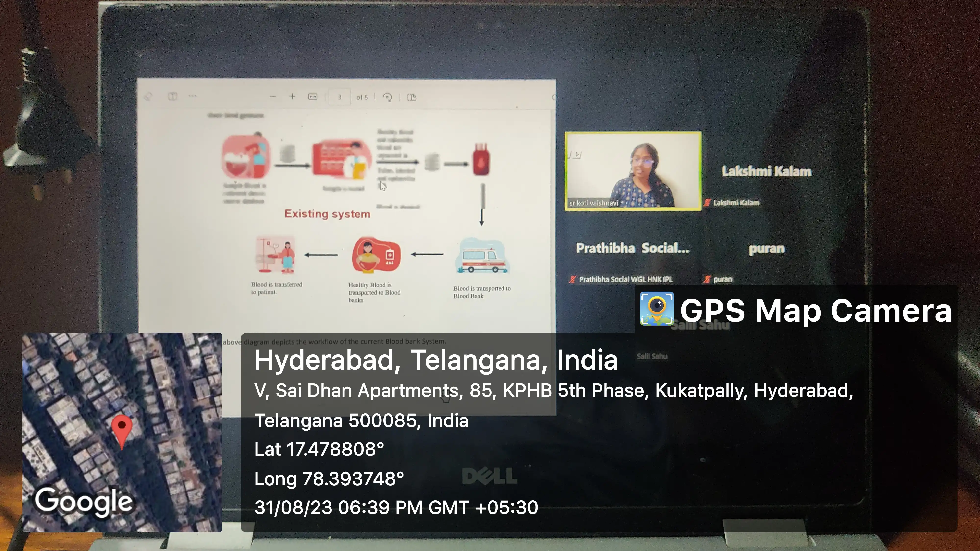Click Prathibha Social's muted mic icon

click(573, 279)
